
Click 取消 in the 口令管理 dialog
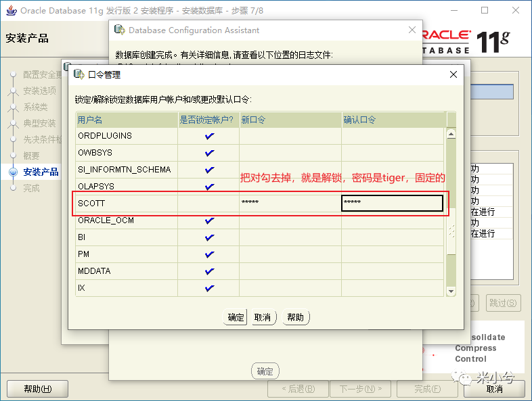point(264,317)
